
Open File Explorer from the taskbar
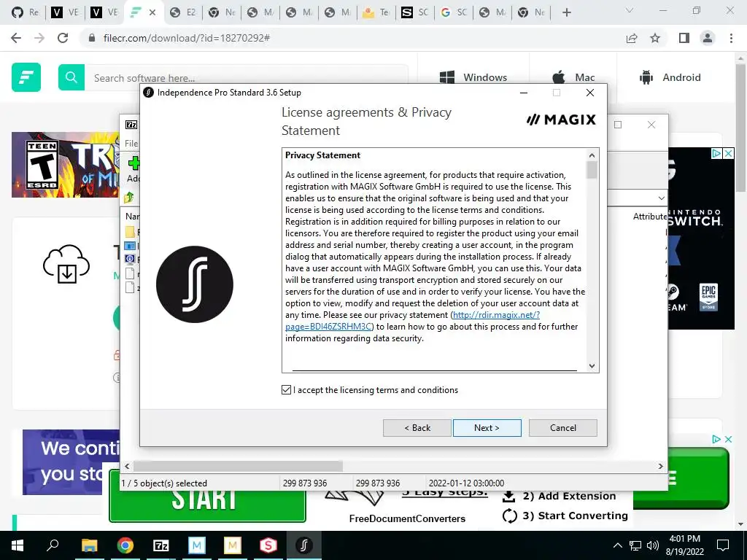pos(89,545)
